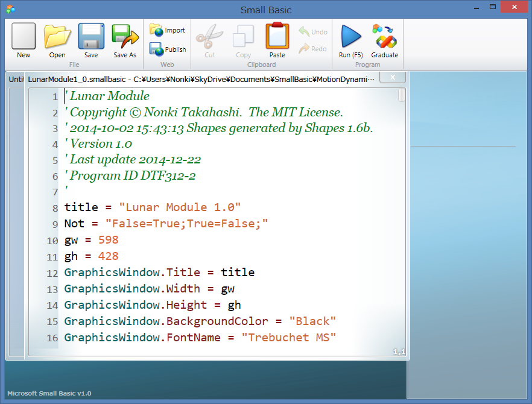Switch to the Untitled editor tab behind
This screenshot has width=532, height=404.
click(x=16, y=80)
